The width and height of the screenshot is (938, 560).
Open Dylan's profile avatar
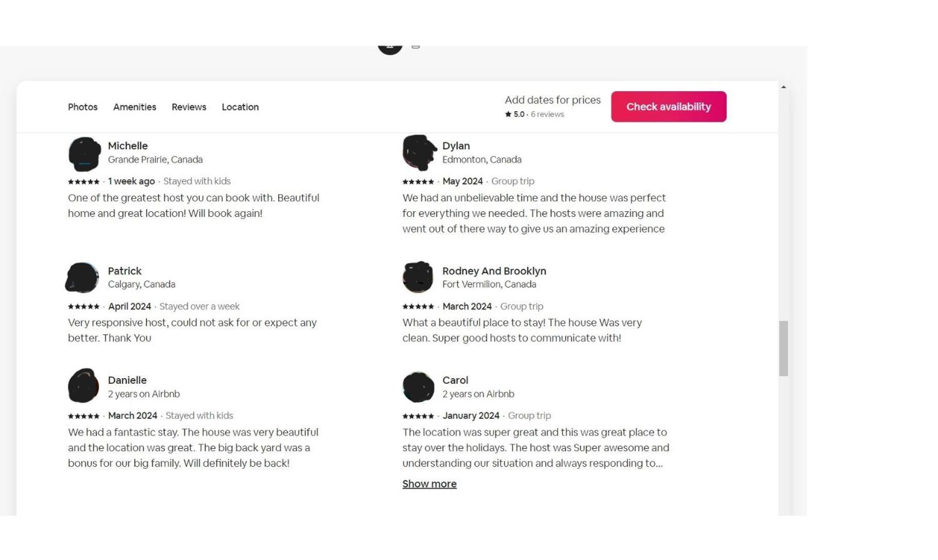click(x=419, y=152)
